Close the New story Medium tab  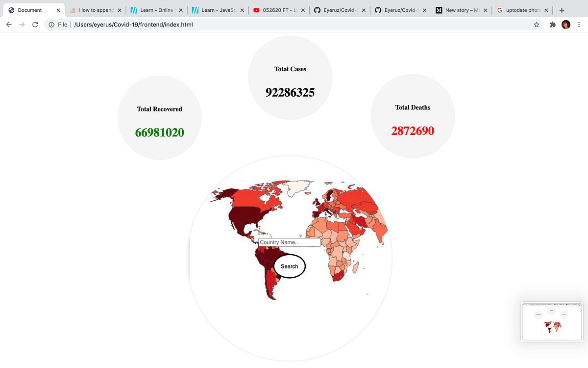pos(485,10)
